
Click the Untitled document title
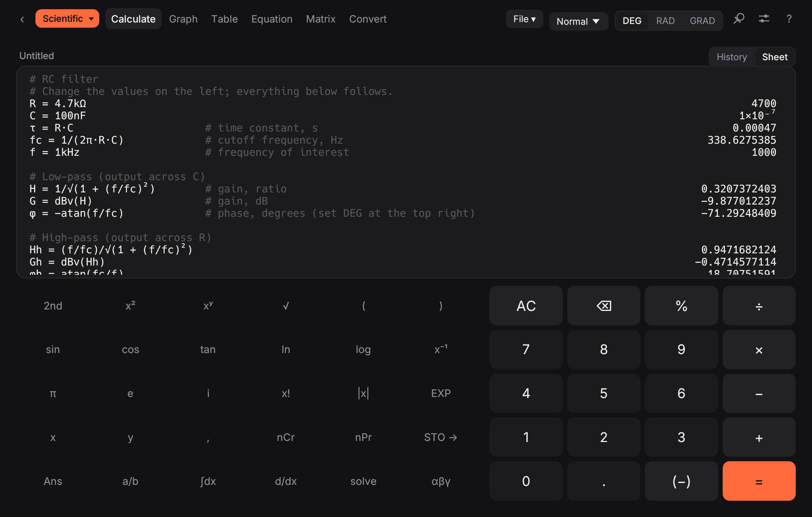tap(37, 56)
